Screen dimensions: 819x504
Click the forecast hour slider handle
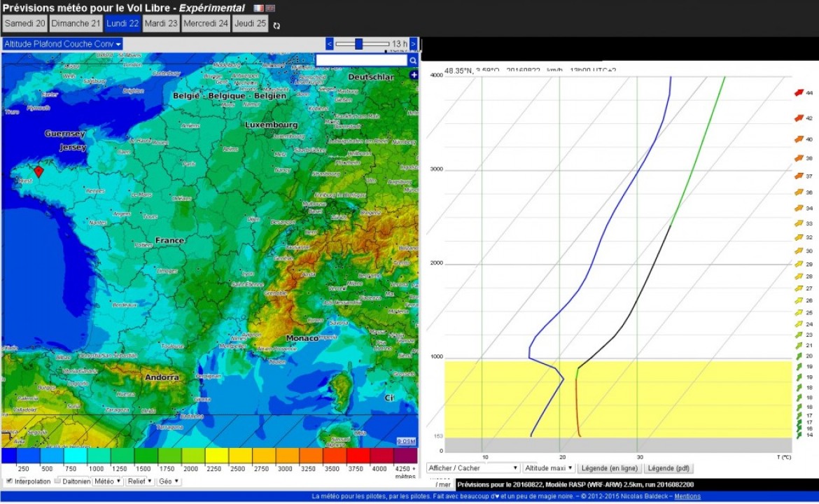click(358, 44)
